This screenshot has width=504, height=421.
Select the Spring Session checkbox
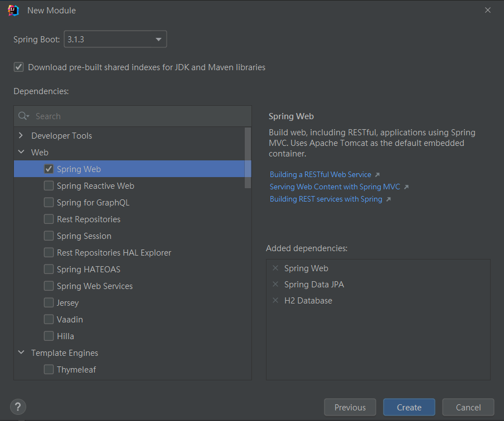click(x=49, y=236)
